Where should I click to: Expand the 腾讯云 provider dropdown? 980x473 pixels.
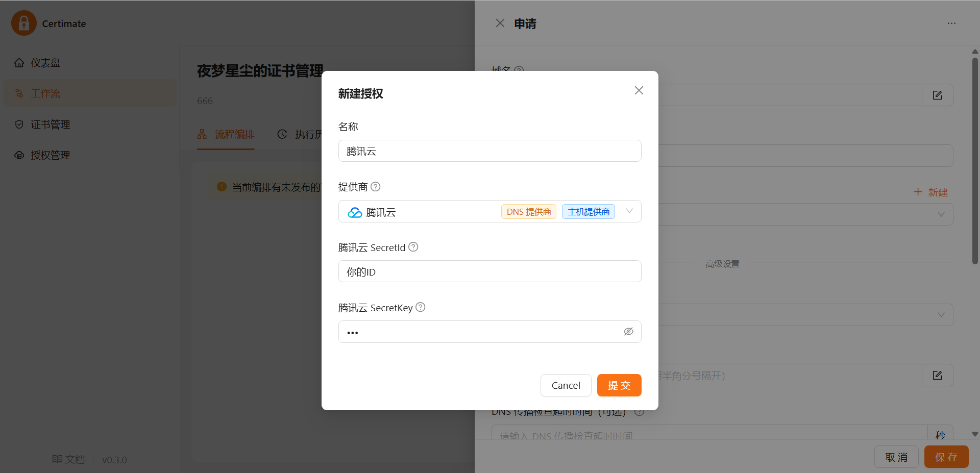[x=629, y=211]
